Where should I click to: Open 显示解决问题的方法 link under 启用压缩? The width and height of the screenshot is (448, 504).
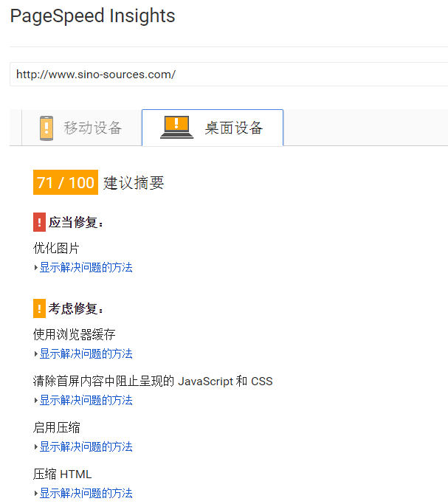click(x=86, y=446)
